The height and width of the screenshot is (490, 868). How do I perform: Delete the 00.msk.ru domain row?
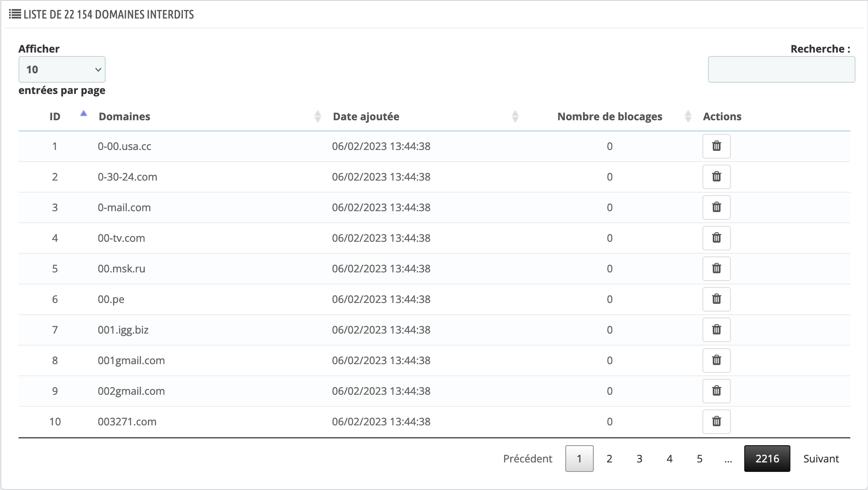point(716,268)
